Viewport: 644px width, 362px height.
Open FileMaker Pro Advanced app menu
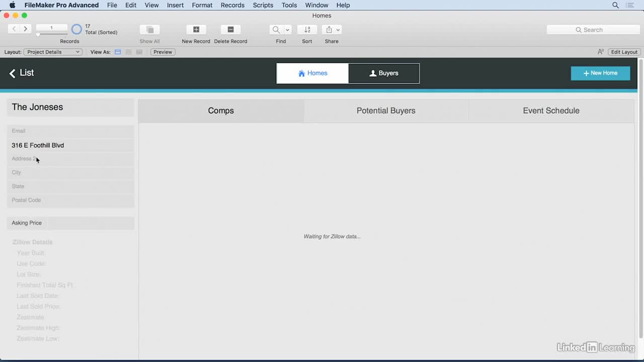(61, 5)
